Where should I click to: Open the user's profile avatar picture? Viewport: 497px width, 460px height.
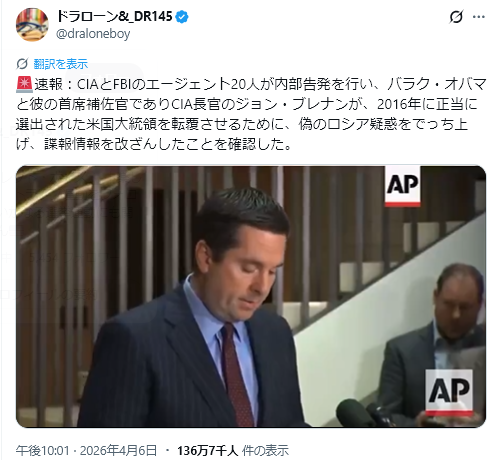(x=32, y=25)
